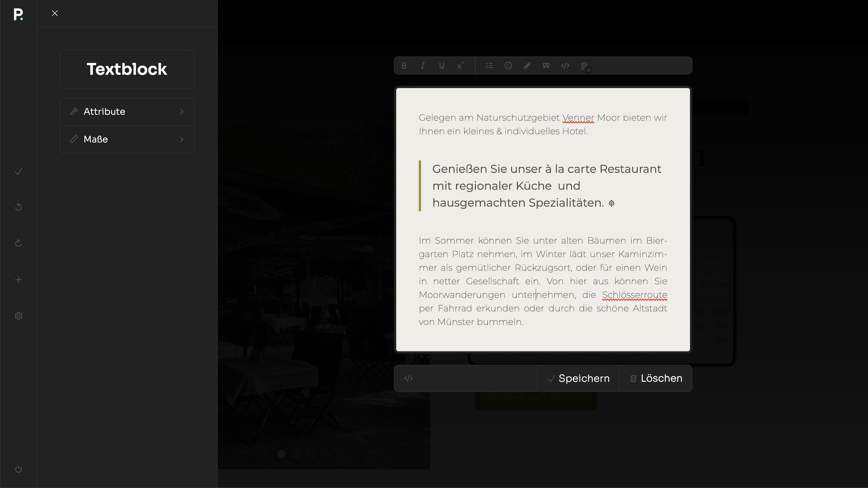Toggle bold formatting in editor toolbar
Screen dimensions: 868x488
click(x=404, y=66)
